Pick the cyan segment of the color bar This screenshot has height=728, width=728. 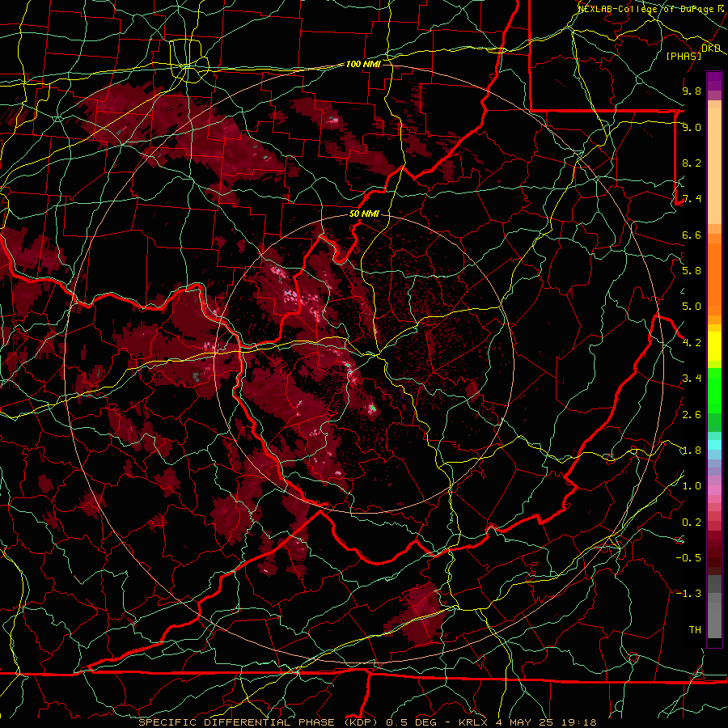click(714, 445)
